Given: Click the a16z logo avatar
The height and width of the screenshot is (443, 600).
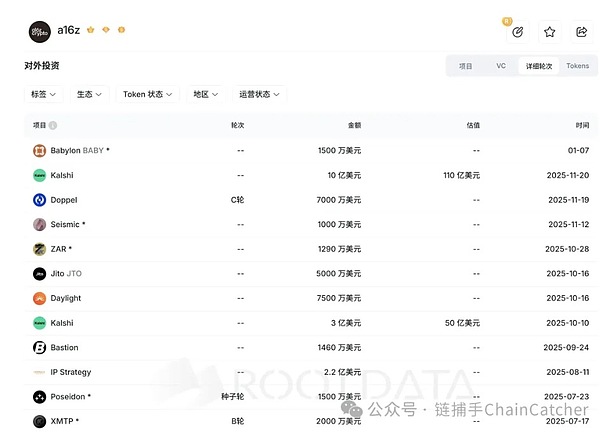Looking at the screenshot, I should point(39,31).
